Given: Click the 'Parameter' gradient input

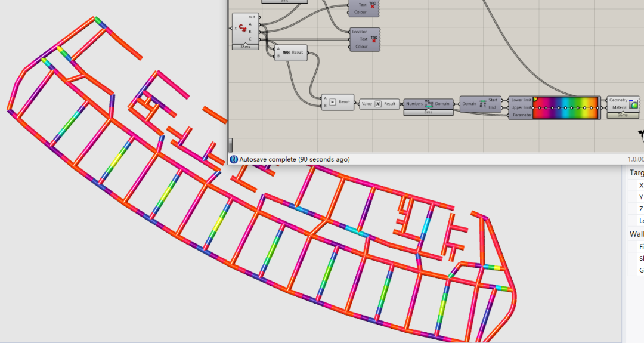Looking at the screenshot, I should pos(522,115).
